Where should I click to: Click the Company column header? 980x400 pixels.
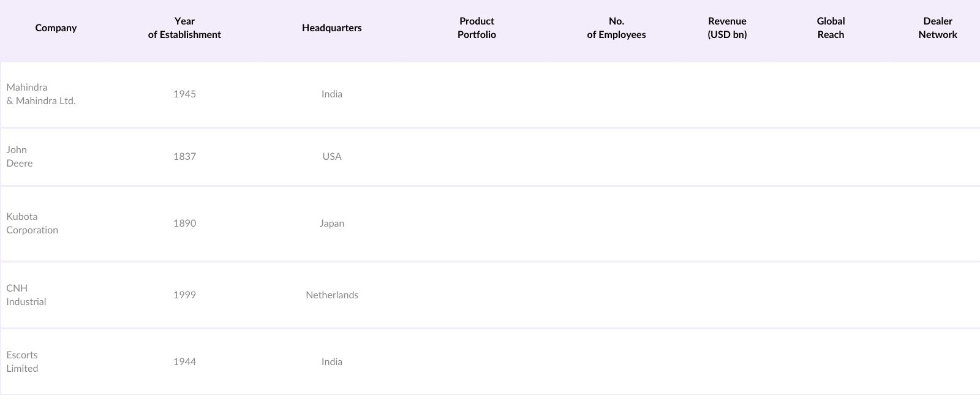(x=56, y=28)
